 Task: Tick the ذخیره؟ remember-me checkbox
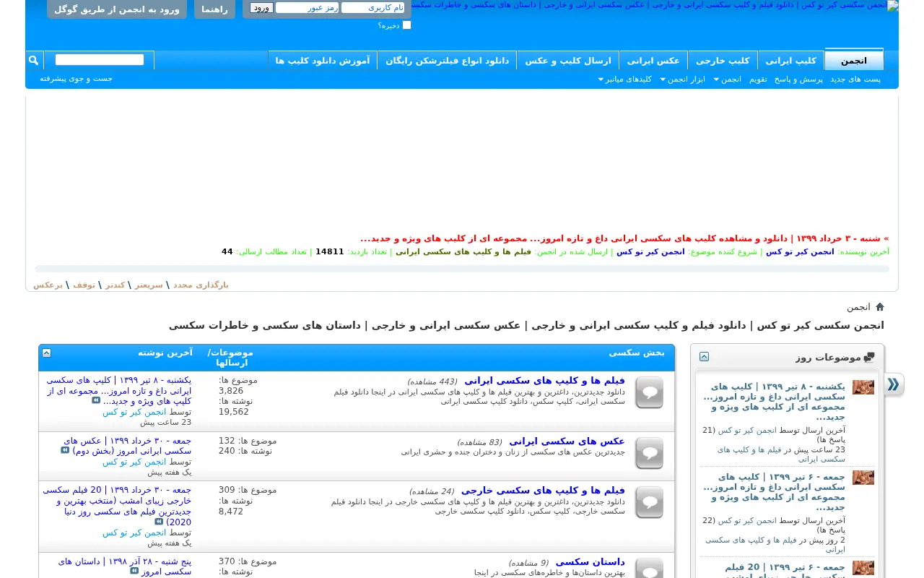[406, 25]
